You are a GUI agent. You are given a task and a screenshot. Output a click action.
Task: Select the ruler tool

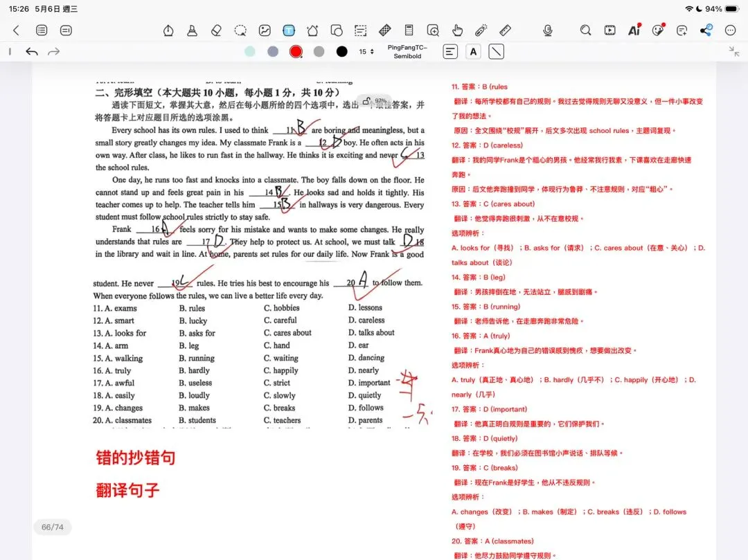click(505, 30)
